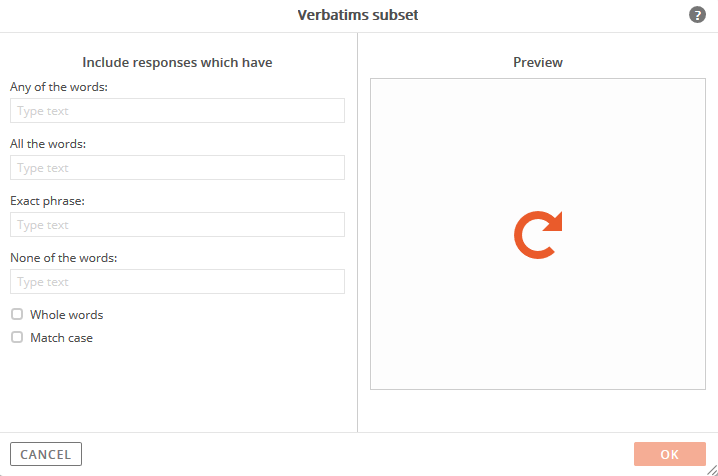Click the orange refresh preview arrow icon
718x476 pixels.
click(x=538, y=235)
